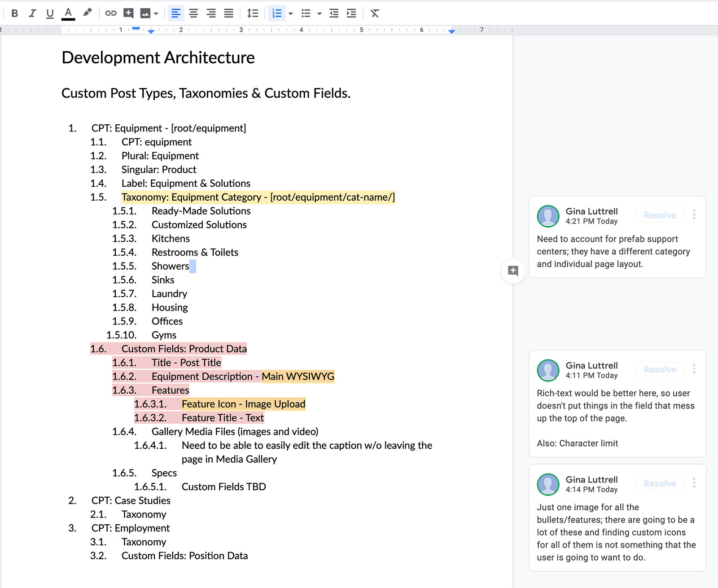Click the highlighted Taxonomy: Equipment Category line
Viewport: 718px width, 588px height.
(258, 197)
